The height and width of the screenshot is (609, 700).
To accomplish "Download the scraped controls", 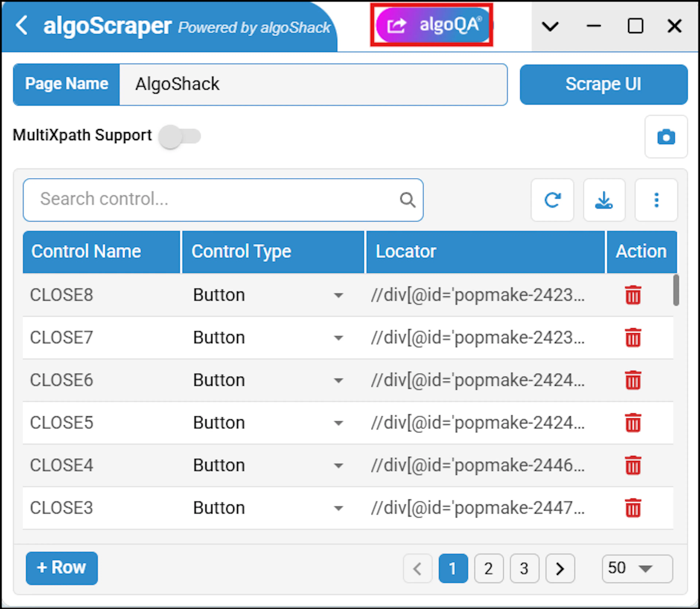I will pos(604,200).
